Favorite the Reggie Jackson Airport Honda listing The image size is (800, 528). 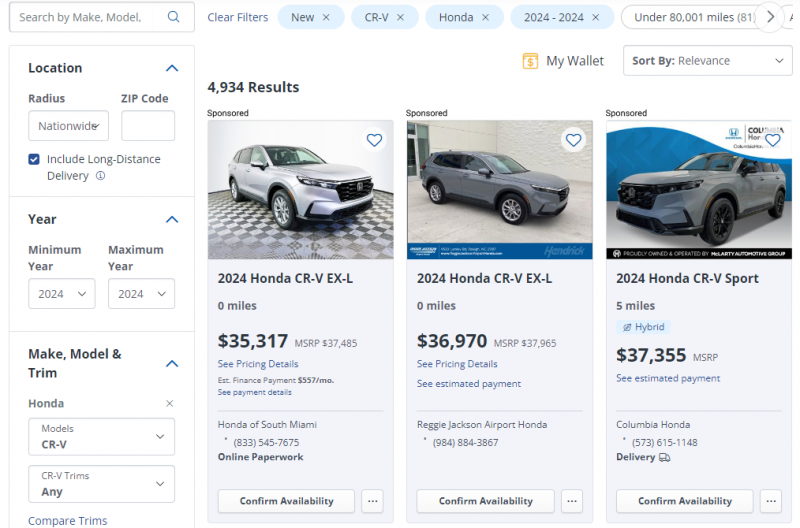tap(573, 140)
